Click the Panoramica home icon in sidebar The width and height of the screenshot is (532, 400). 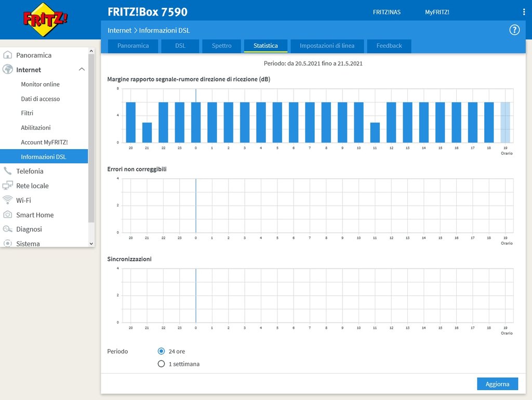[x=7, y=55]
